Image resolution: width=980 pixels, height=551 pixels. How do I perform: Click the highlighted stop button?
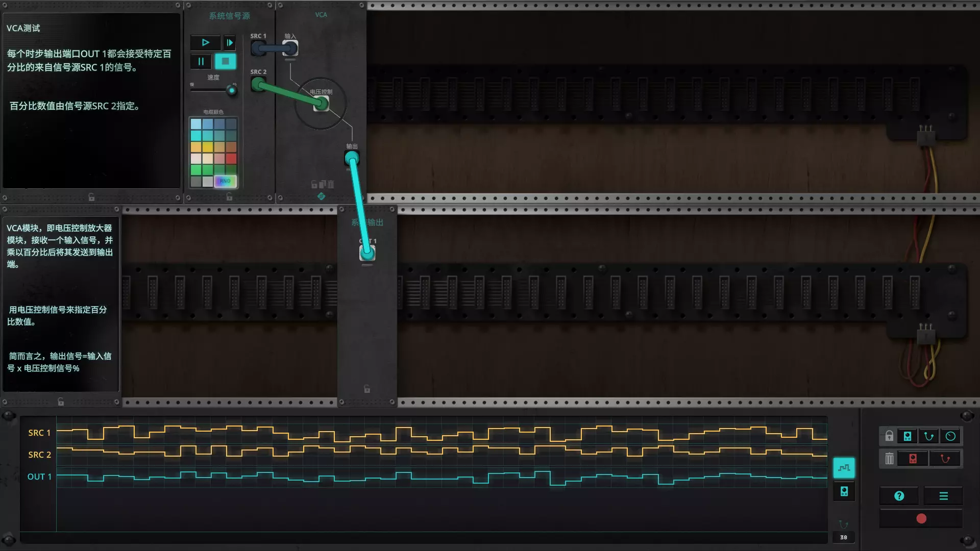(225, 62)
